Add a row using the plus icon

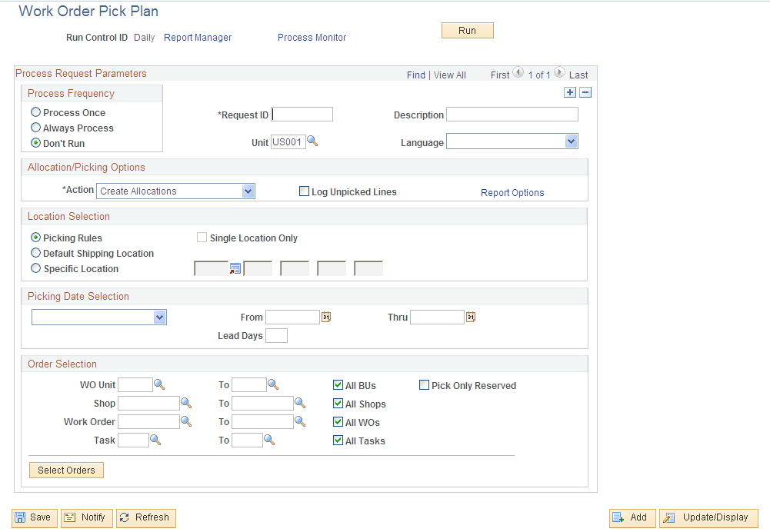click(x=570, y=91)
